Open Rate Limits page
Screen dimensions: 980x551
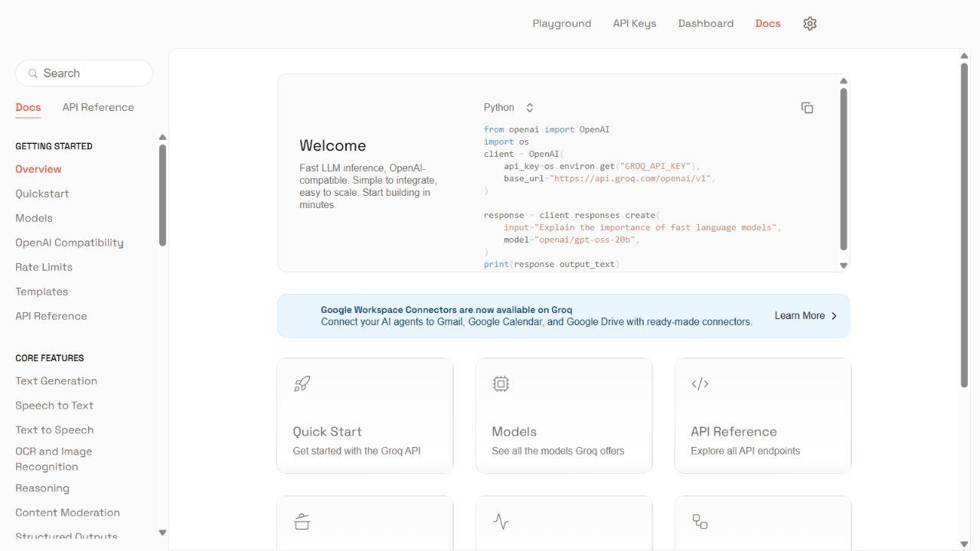pos(44,267)
